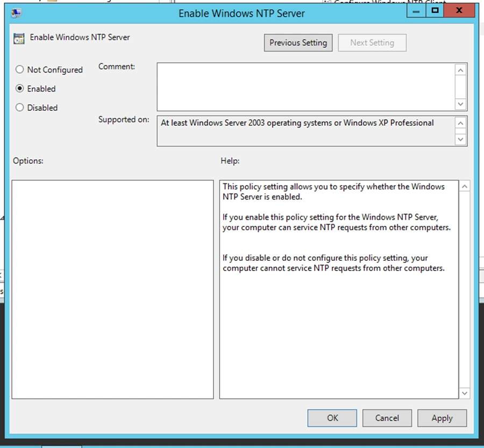Click the title bar system menu icon
484x448 pixels.
coord(16,13)
